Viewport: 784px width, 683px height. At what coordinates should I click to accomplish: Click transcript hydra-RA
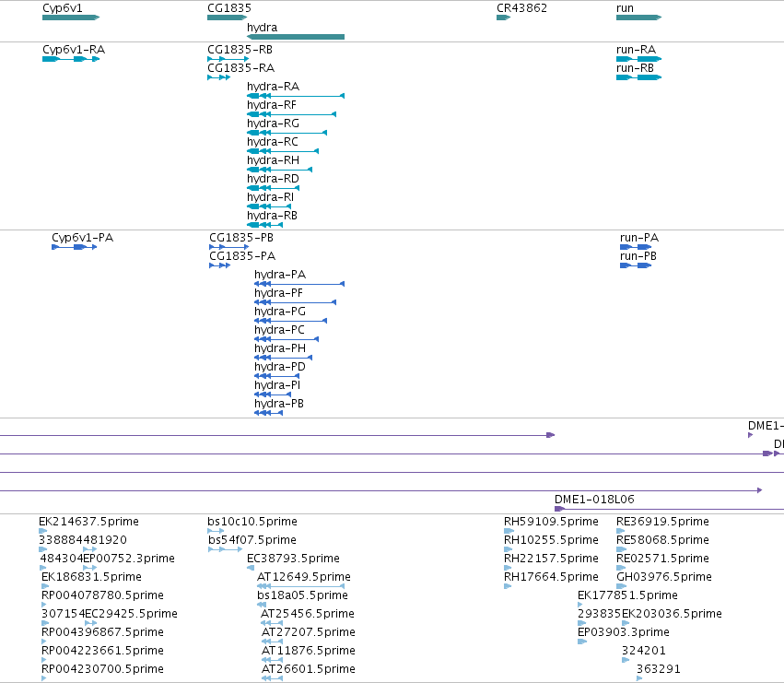[x=273, y=87]
